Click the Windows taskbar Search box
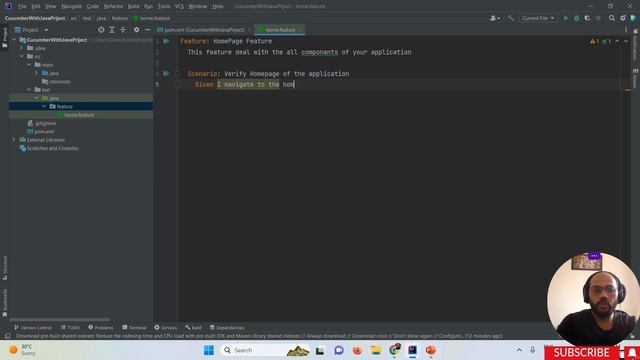640x360 pixels. (265, 350)
